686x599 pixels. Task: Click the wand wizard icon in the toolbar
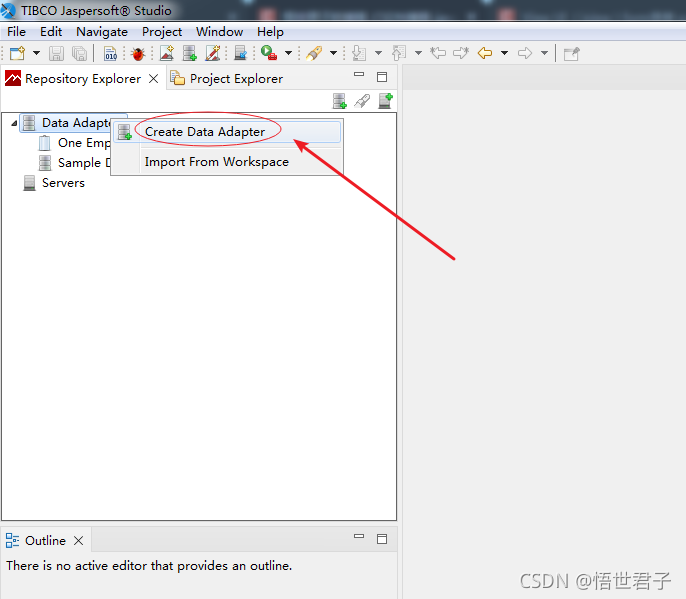213,53
